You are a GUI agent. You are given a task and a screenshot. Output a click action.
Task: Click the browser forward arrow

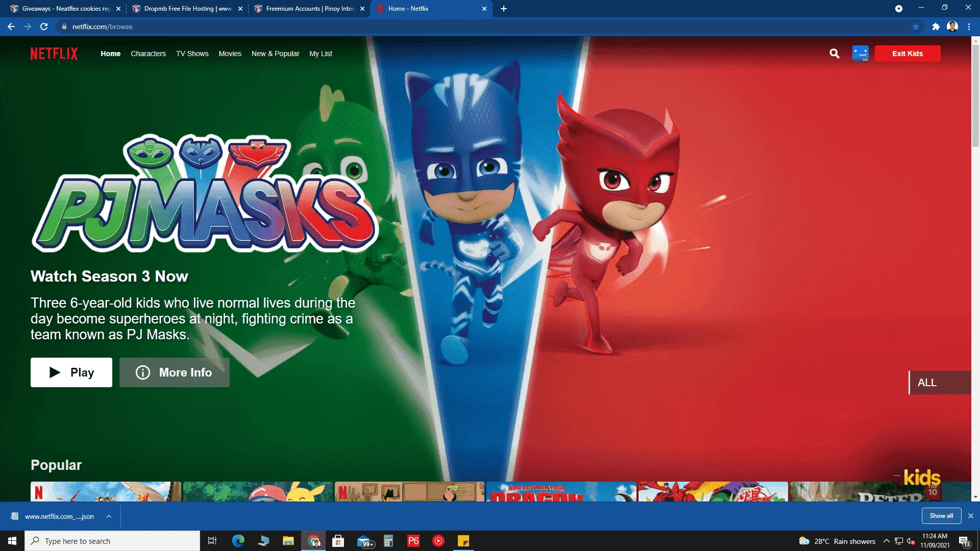coord(28,27)
